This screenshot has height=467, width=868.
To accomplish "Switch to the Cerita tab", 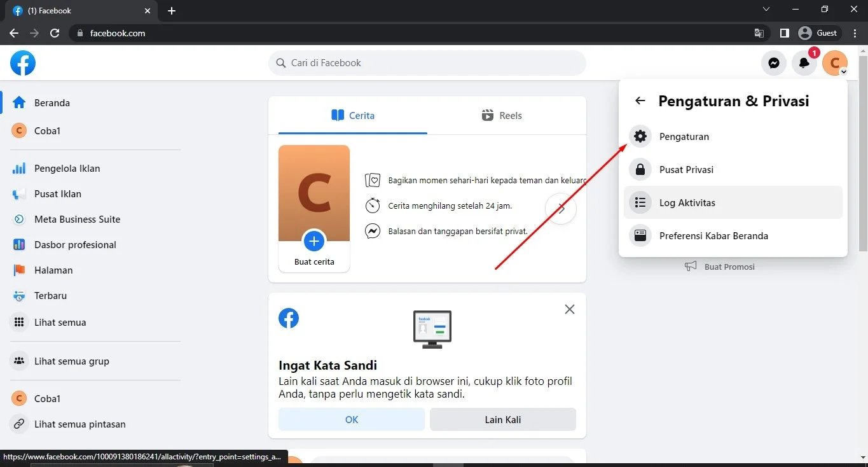I will coord(353,115).
